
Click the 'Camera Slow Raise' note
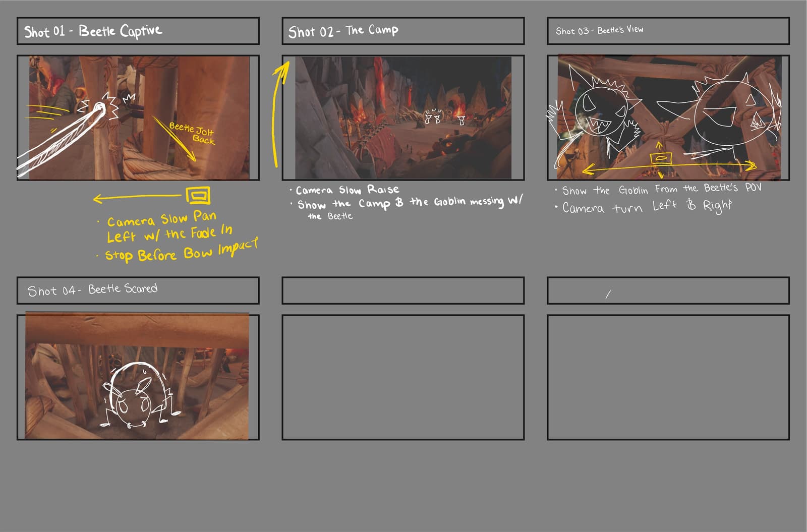tap(348, 190)
